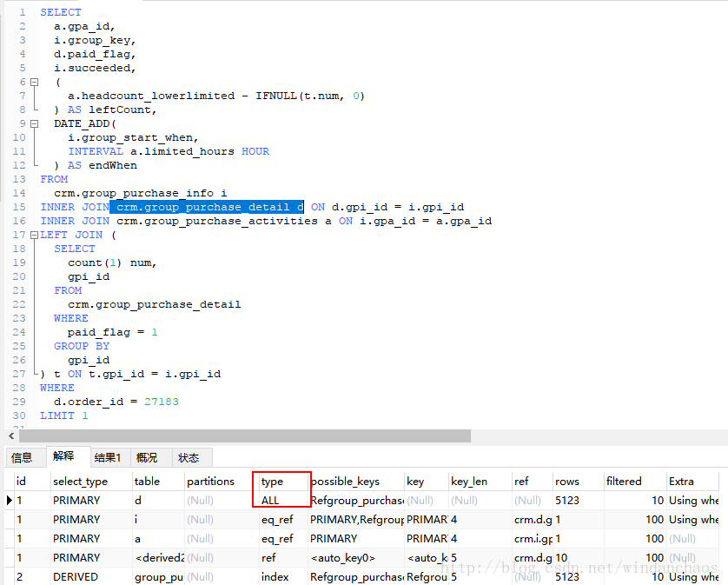728x585 pixels.
Task: Collapse the LEFT JOIN subquery fold
Action: tap(34, 235)
